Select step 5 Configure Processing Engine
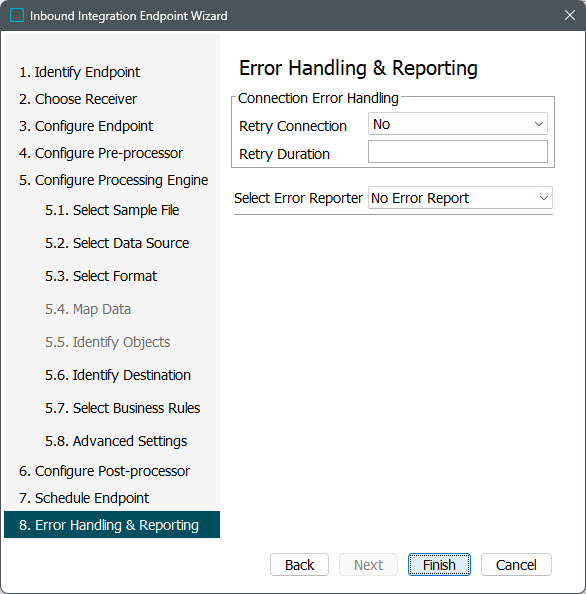This screenshot has width=586, height=594. click(x=114, y=180)
